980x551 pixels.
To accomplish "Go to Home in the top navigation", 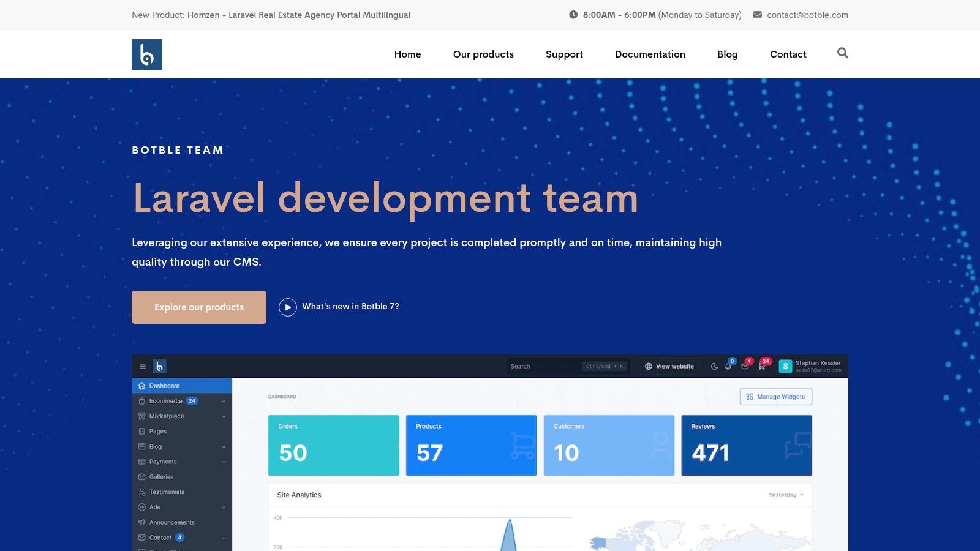I will 408,54.
